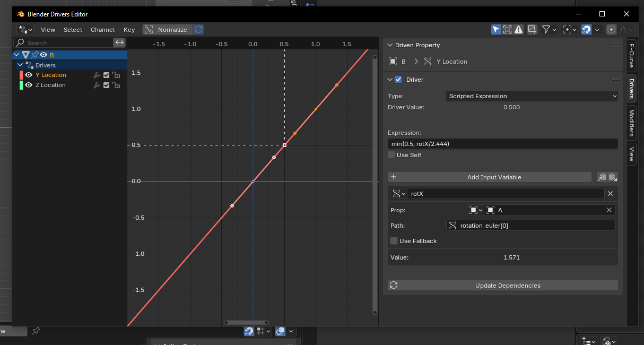Enable the Use Fallback checkbox
Viewport: 644px width, 345px height.
[394, 241]
